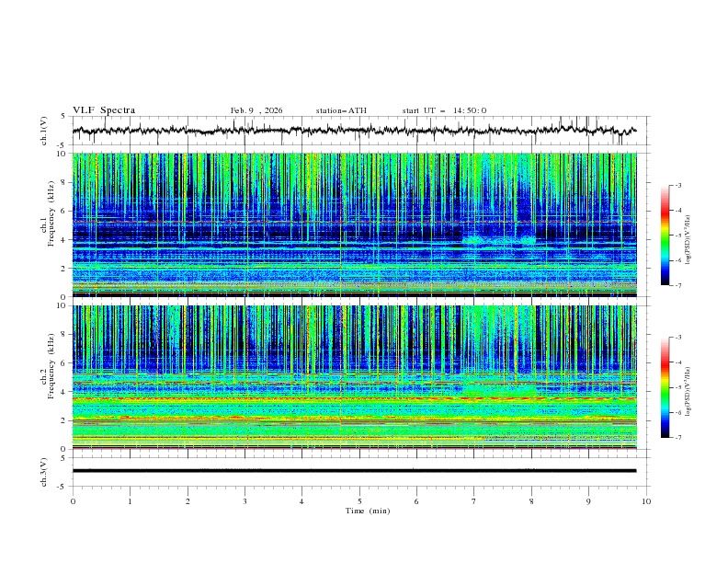728x563 pixels.
Task: Click the time axis tick label "7"
Action: [474, 501]
